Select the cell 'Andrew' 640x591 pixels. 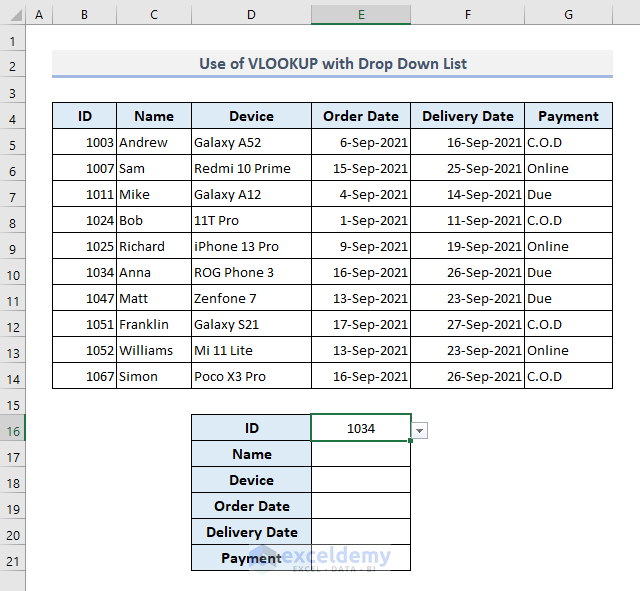(x=154, y=142)
